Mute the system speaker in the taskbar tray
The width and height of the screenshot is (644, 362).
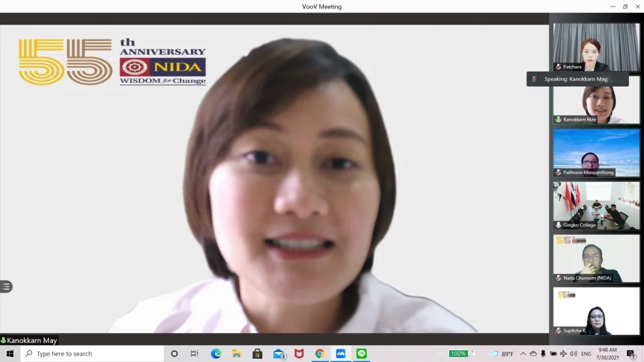573,353
